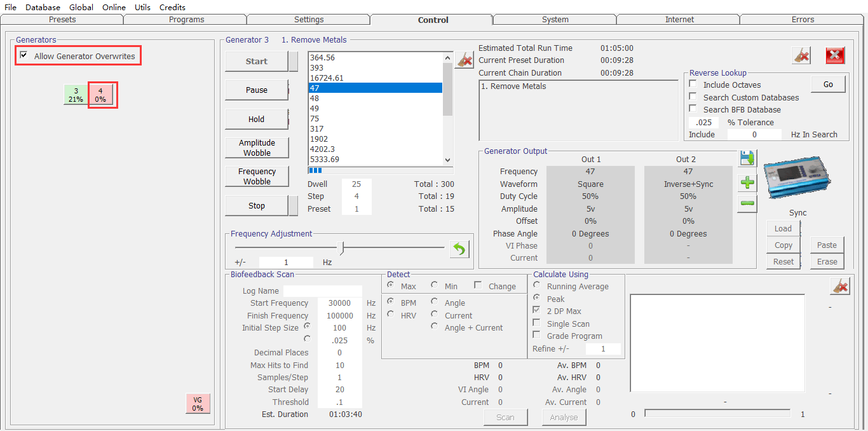Switch to the Programs tab

[x=186, y=20]
